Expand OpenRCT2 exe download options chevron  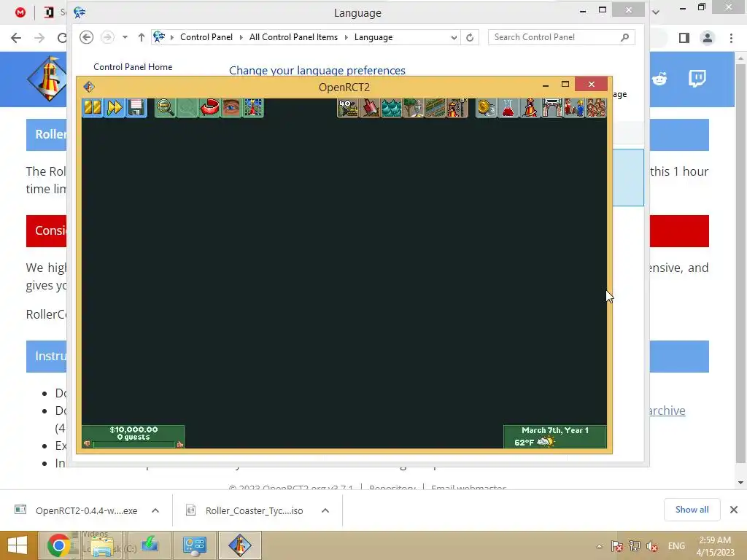(155, 510)
